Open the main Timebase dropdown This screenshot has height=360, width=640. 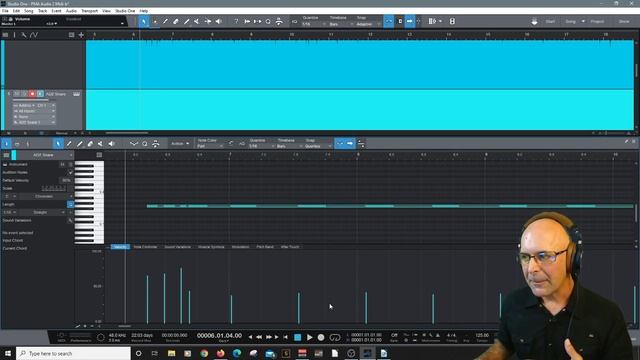[341, 24]
